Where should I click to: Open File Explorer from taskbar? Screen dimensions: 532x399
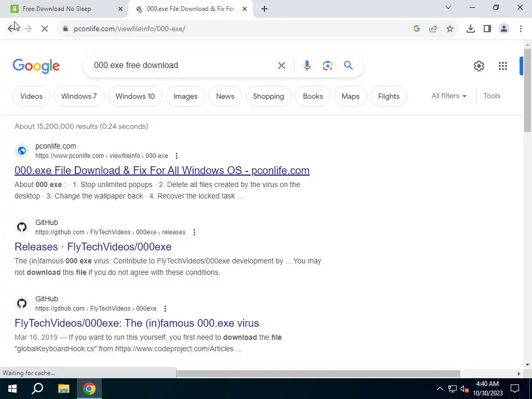63,389
